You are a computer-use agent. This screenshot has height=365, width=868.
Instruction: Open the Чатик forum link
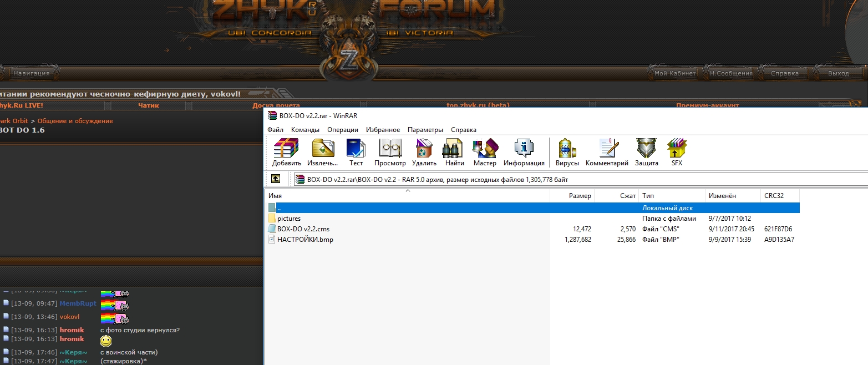tap(149, 105)
